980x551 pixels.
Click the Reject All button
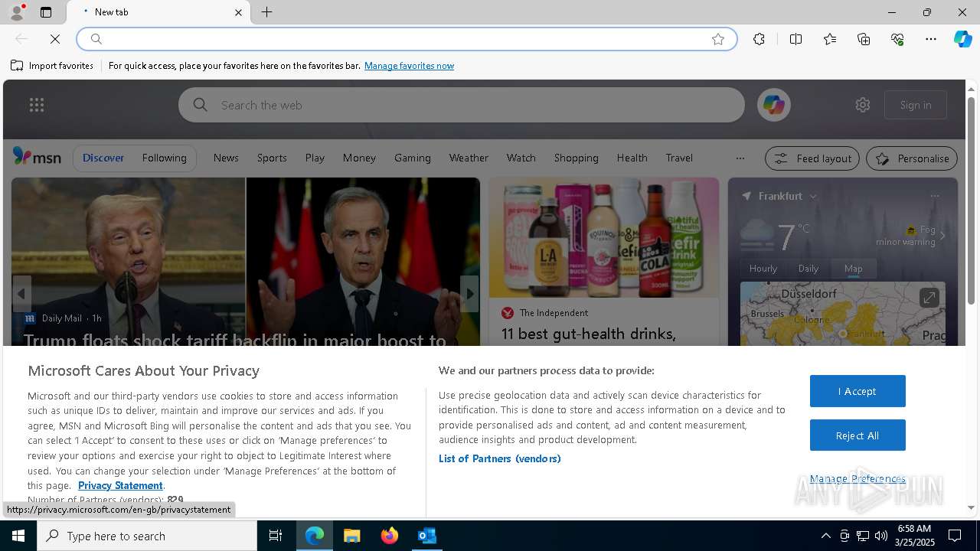pyautogui.click(x=857, y=435)
